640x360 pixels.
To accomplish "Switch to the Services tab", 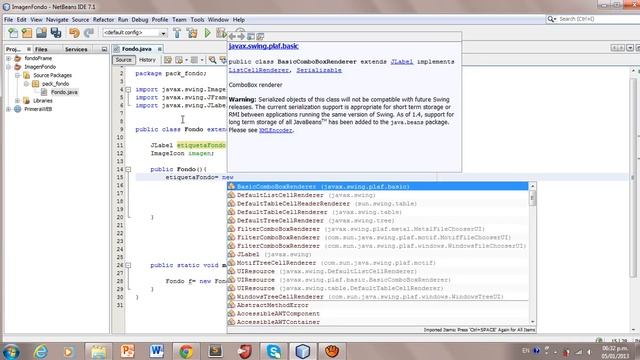I will pyautogui.click(x=76, y=49).
